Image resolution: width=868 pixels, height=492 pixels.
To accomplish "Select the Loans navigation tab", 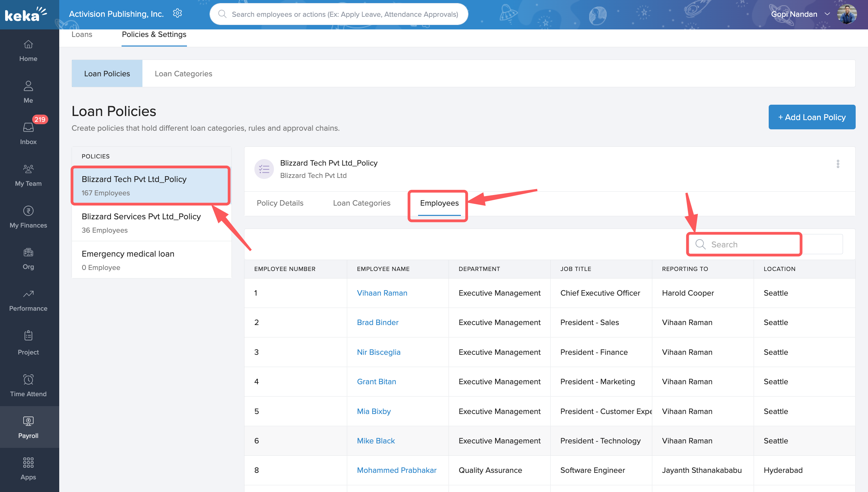I will 81,35.
